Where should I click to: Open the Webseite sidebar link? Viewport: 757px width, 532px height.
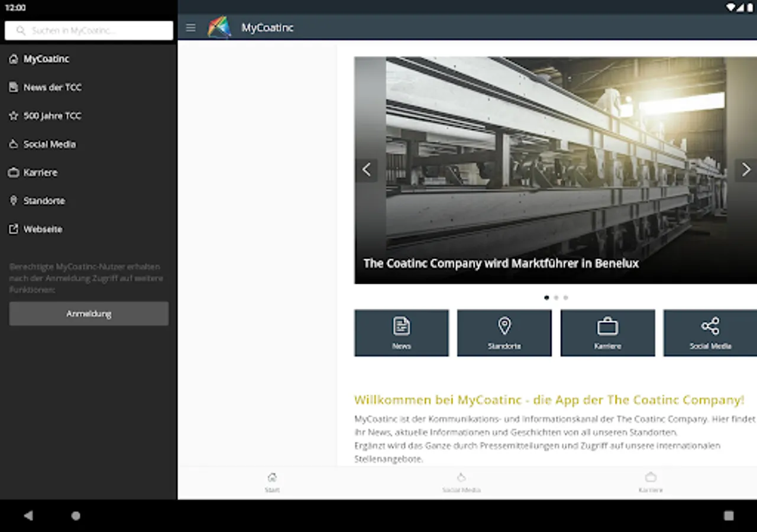(89, 229)
